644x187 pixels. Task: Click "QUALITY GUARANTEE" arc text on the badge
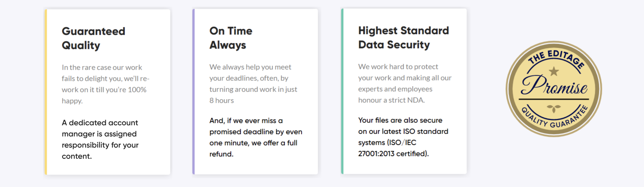tap(554, 117)
